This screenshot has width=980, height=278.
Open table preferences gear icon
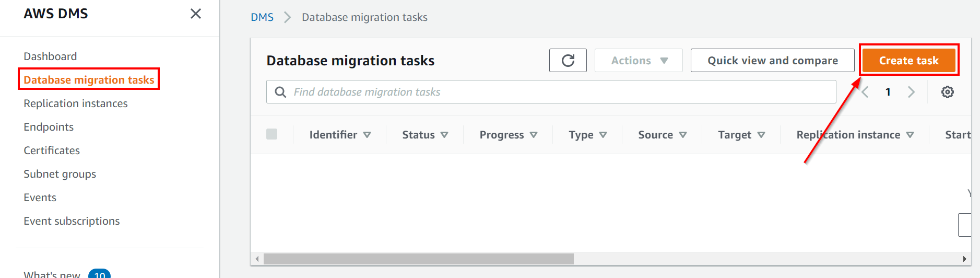tap(948, 92)
